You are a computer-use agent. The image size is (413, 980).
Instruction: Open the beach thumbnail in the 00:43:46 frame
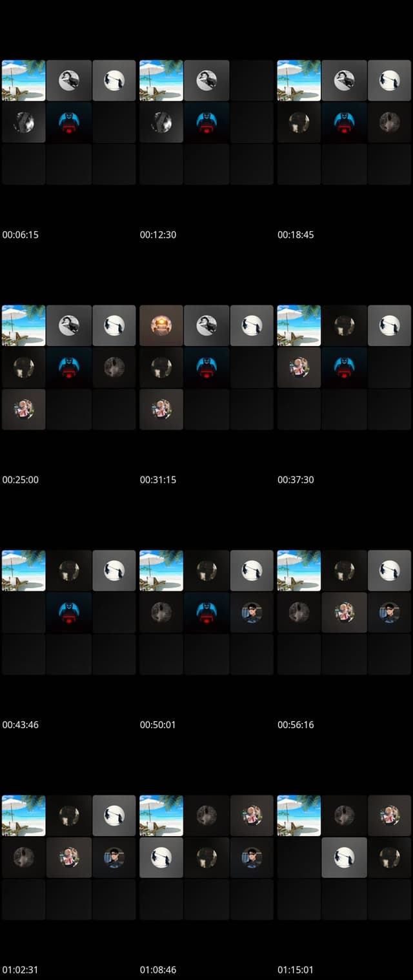(24, 570)
